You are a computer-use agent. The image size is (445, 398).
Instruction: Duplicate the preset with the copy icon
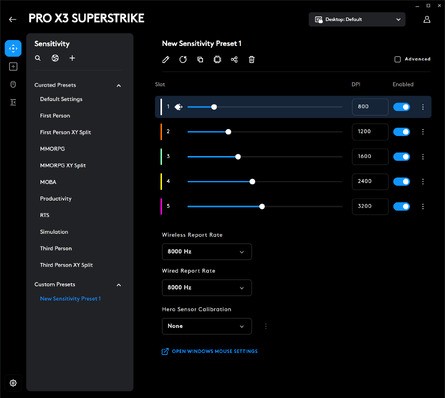click(x=200, y=60)
